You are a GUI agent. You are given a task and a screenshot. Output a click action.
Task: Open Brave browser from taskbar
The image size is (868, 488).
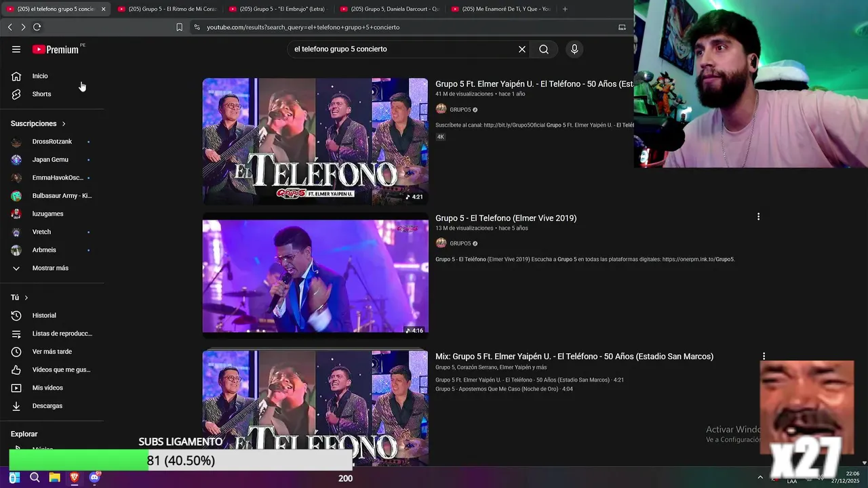(74, 478)
